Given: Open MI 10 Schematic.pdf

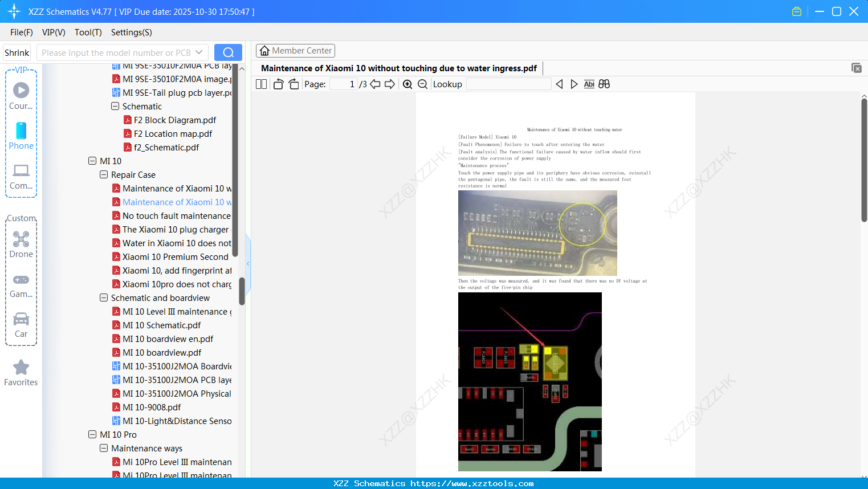Looking at the screenshot, I should point(162,325).
